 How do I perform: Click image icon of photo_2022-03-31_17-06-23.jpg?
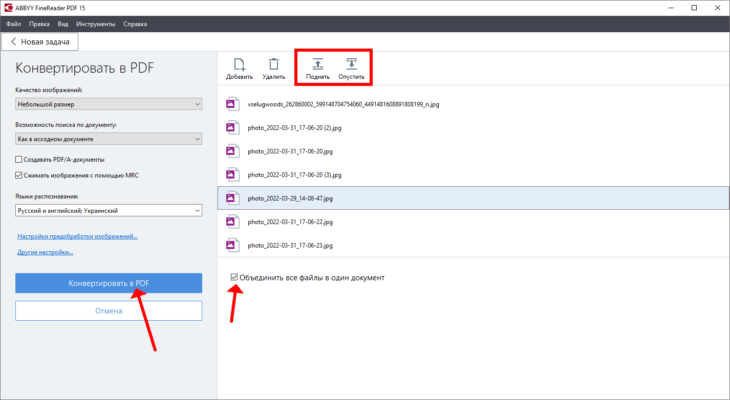(231, 244)
